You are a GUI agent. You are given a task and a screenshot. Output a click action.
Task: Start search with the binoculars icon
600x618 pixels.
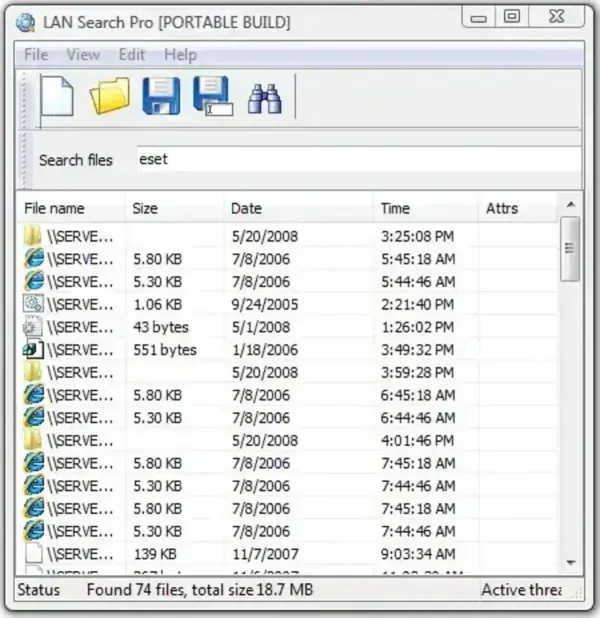coord(265,99)
